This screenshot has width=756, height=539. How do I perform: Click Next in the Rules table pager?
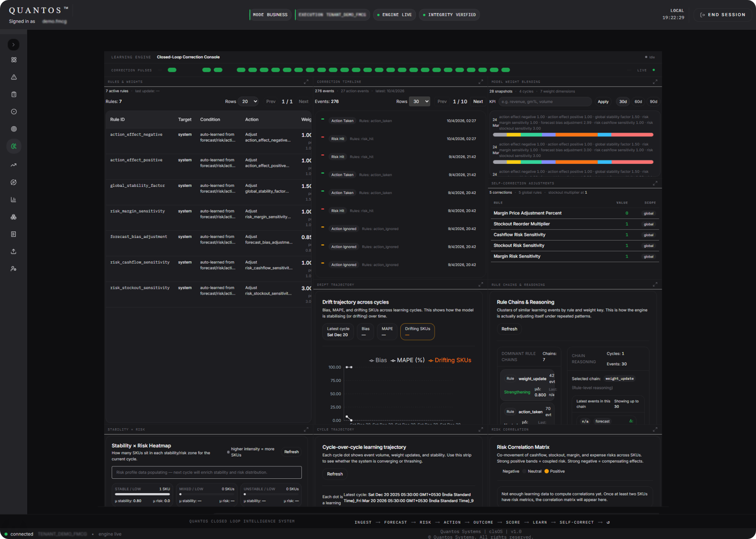coord(304,102)
